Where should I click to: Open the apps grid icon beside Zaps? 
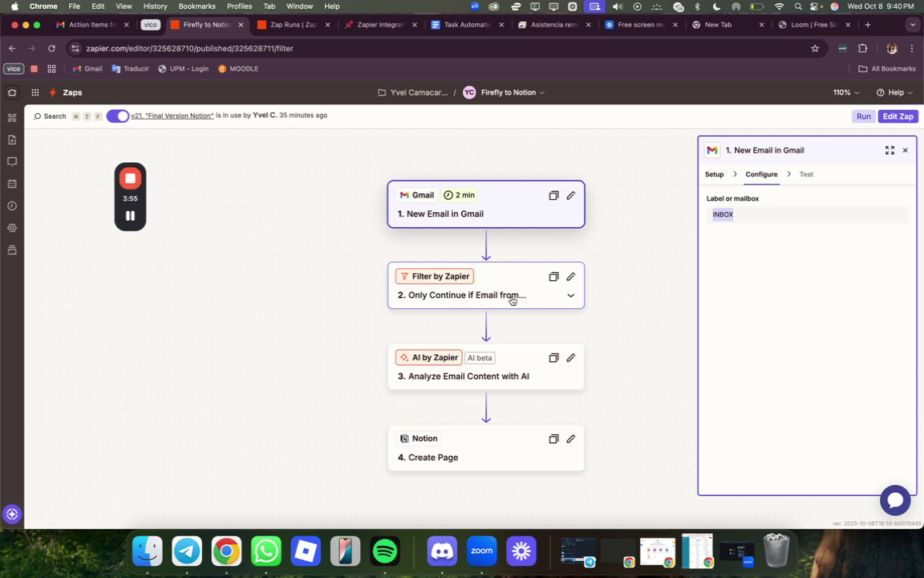click(34, 92)
